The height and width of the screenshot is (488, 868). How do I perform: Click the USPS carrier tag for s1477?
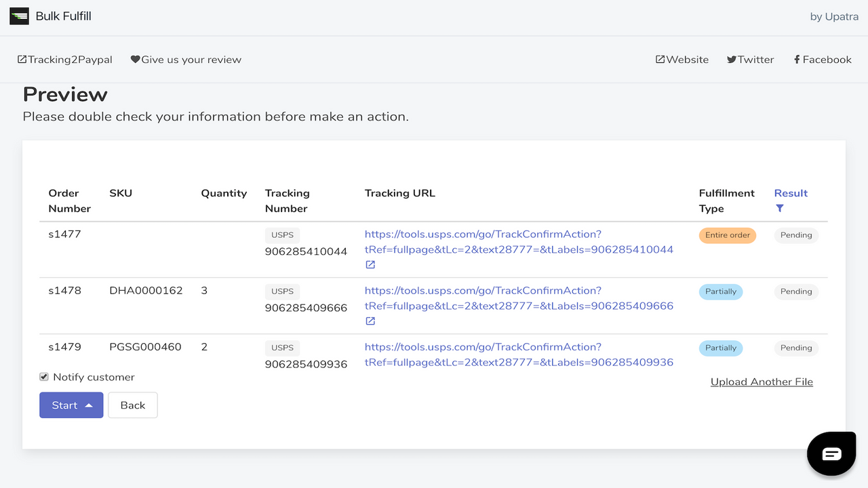click(x=282, y=235)
